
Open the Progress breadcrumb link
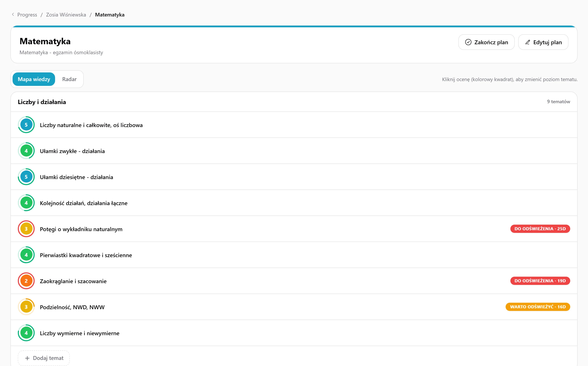[x=27, y=15]
